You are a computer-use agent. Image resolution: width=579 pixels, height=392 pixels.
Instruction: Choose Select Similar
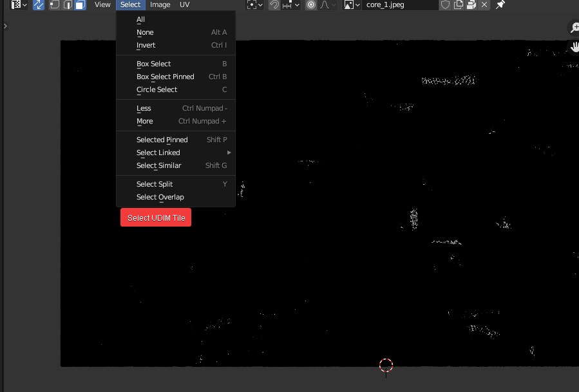pos(176,165)
